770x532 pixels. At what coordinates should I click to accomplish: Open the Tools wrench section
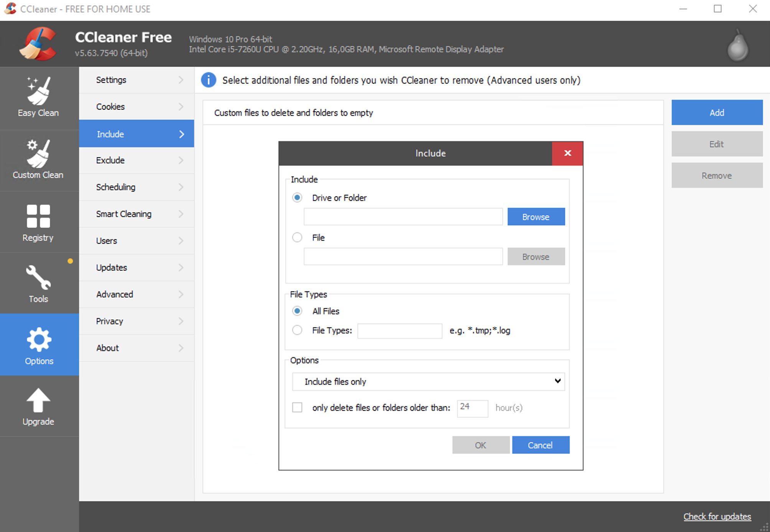(x=38, y=284)
